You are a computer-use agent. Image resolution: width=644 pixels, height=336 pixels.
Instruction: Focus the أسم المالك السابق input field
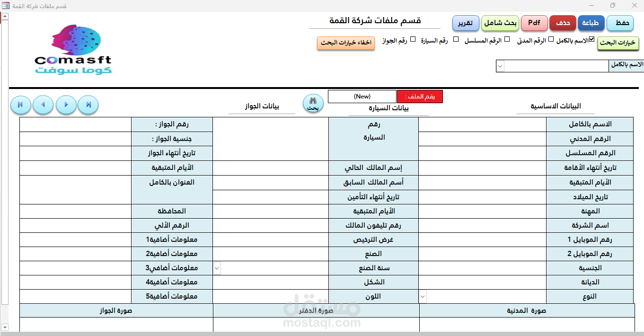click(271, 183)
